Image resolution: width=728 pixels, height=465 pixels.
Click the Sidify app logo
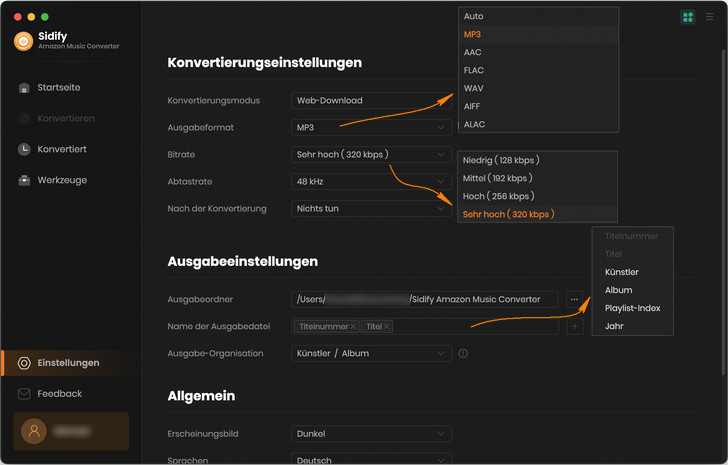(23, 41)
